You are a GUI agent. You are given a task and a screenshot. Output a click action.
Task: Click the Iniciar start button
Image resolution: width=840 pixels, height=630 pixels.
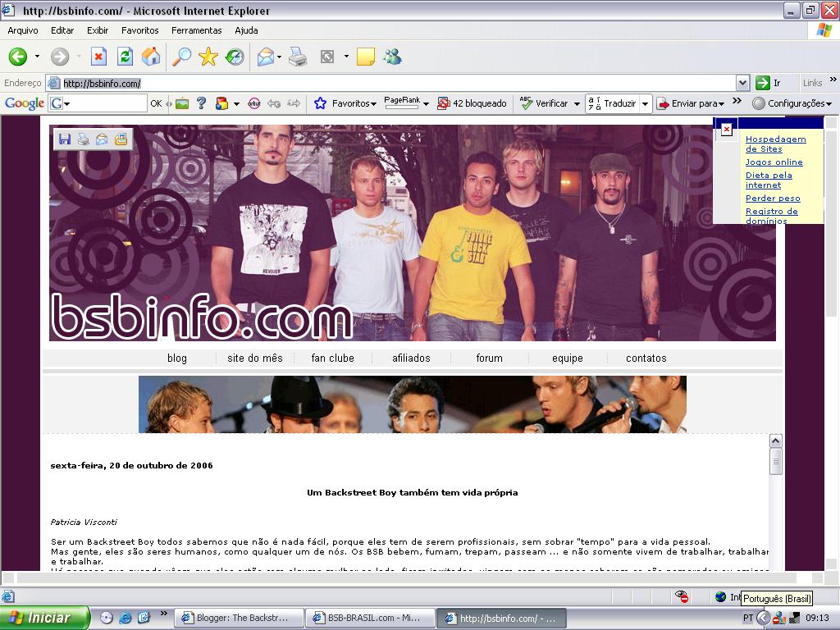[x=46, y=618]
